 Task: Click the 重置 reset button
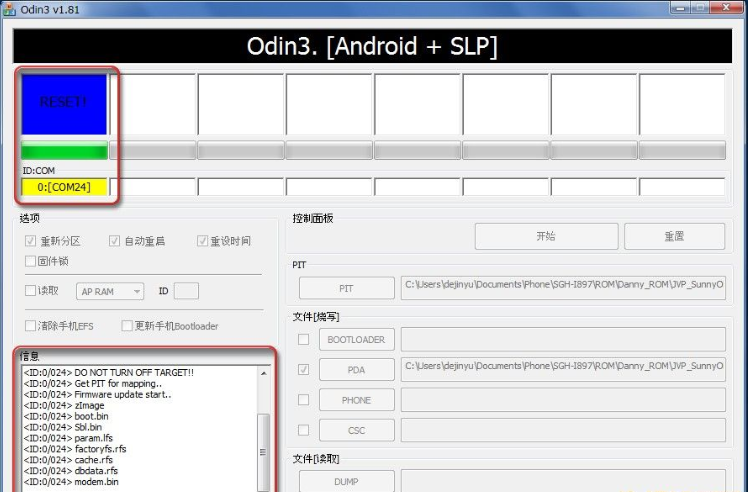coord(674,236)
